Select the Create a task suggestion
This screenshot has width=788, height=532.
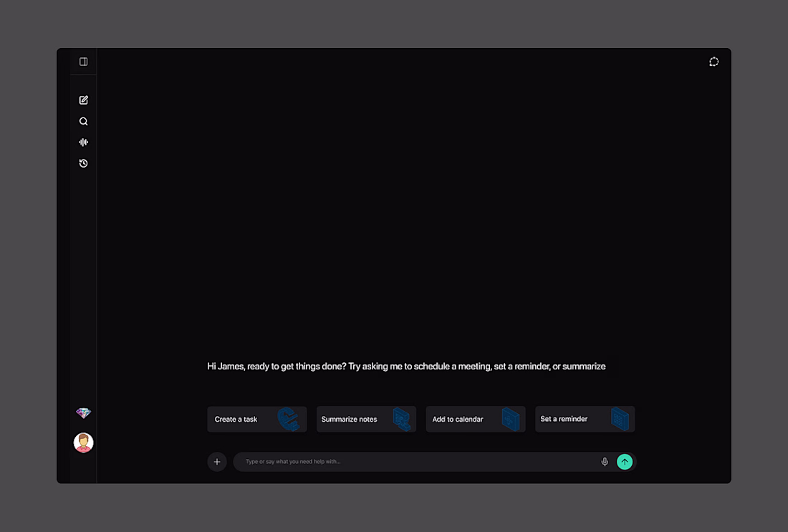tap(256, 419)
